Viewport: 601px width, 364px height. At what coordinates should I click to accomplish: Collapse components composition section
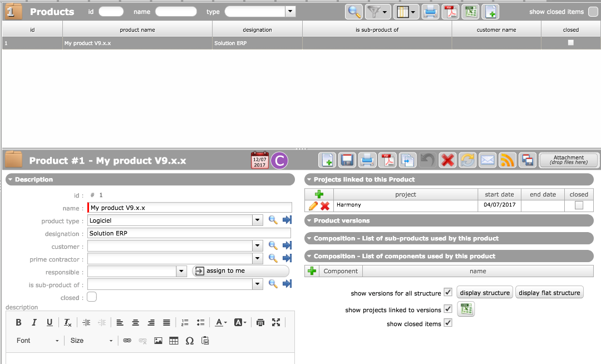[x=449, y=256]
